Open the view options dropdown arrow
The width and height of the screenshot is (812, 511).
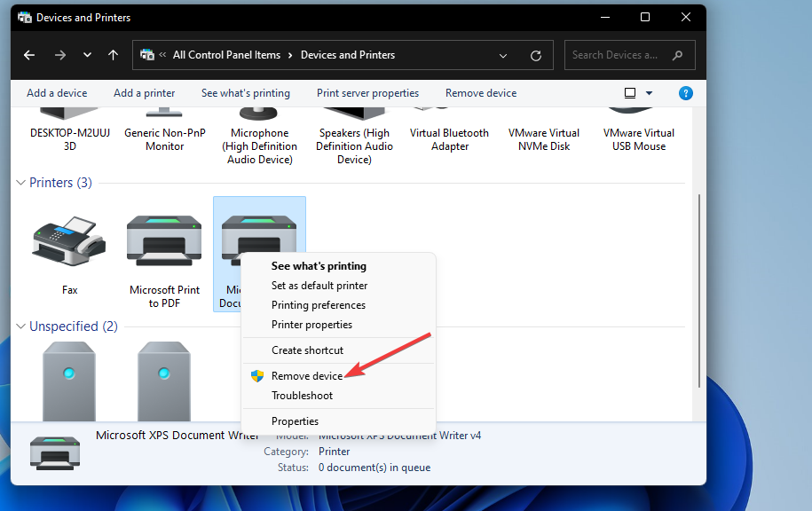click(647, 92)
